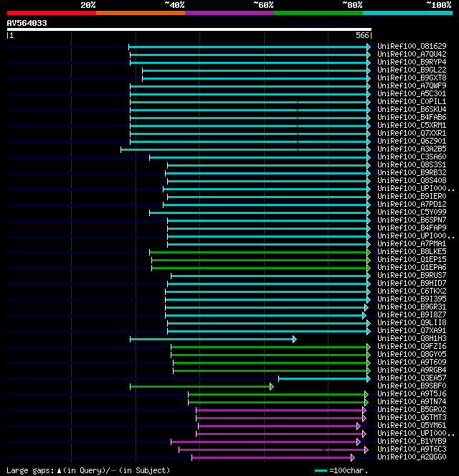Click the UniRef100_Q9LII8 label
The height and width of the screenshot is (476, 459).
tap(412, 322)
